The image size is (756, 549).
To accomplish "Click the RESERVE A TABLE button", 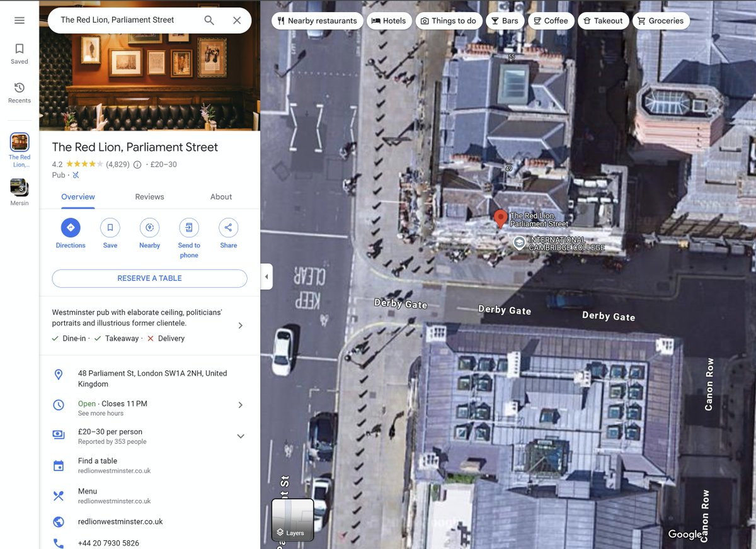I will [149, 278].
